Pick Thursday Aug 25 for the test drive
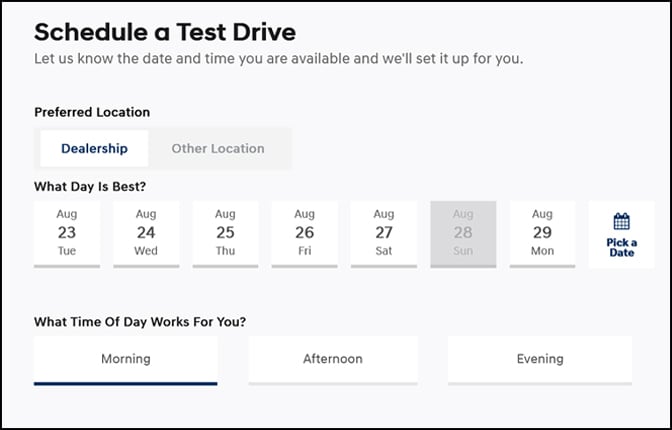672x430 pixels. [x=225, y=233]
